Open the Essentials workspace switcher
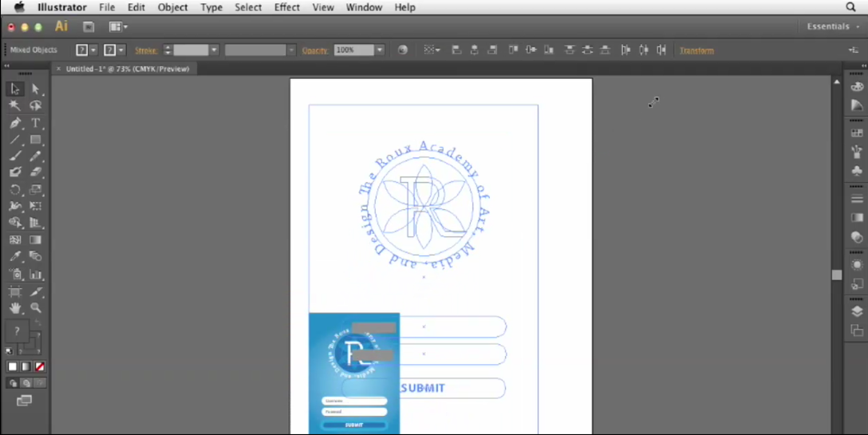Screen dimensions: 868x435 pos(832,26)
